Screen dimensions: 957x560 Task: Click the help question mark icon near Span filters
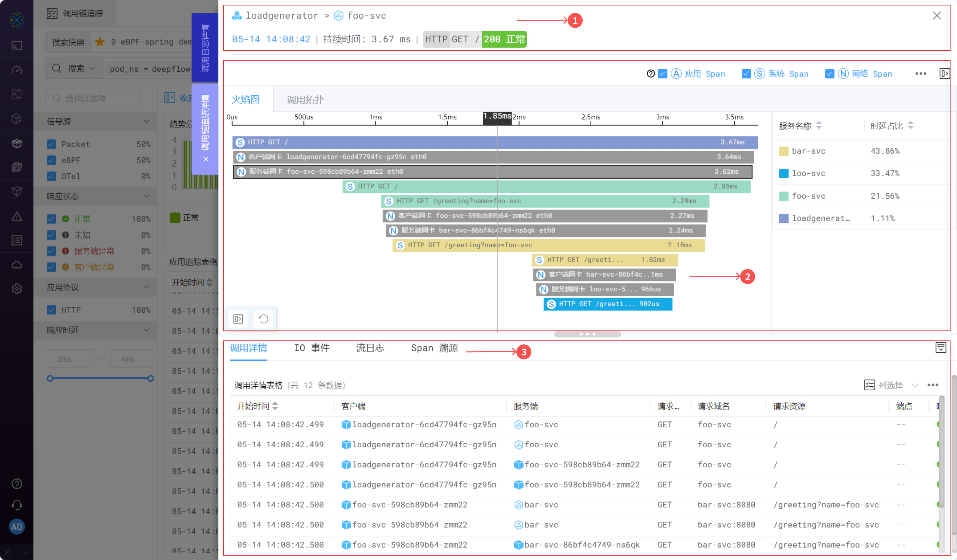pyautogui.click(x=650, y=74)
